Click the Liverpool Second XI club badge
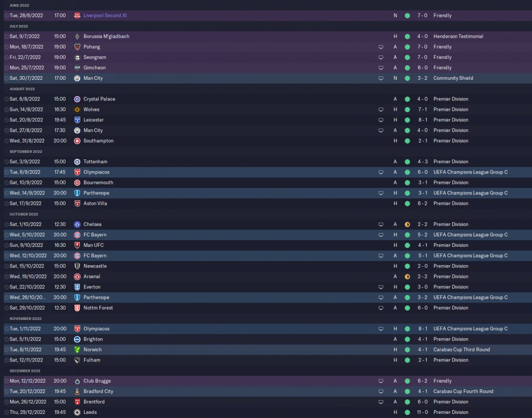This screenshot has width=532, height=418. click(x=77, y=15)
